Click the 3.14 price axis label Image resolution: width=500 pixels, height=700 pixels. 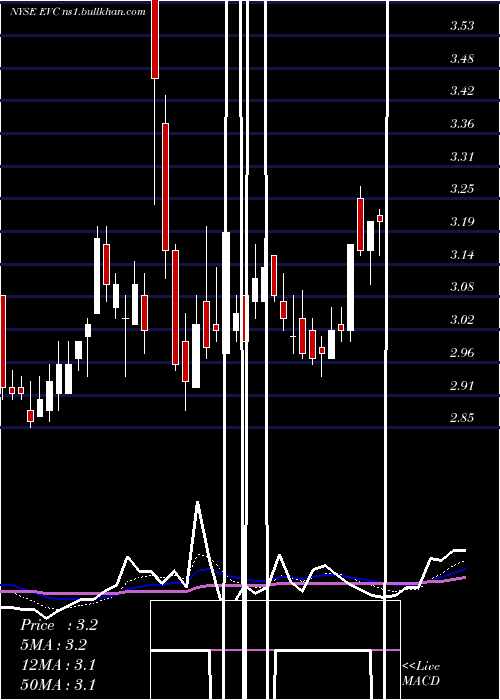click(462, 254)
